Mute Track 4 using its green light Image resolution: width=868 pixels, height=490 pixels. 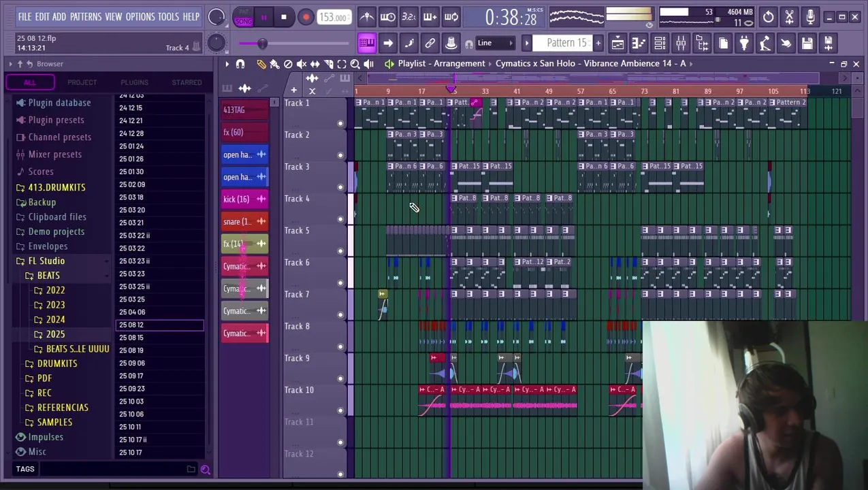[340, 219]
